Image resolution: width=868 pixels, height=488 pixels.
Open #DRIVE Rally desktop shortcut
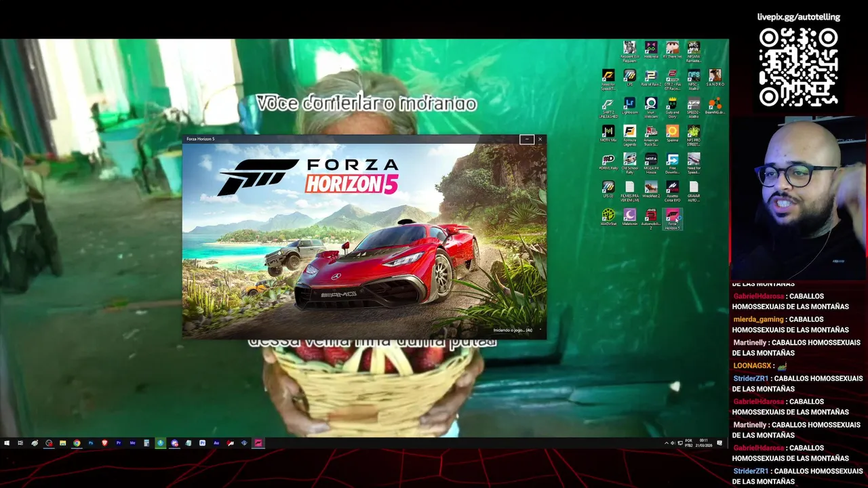(x=608, y=162)
